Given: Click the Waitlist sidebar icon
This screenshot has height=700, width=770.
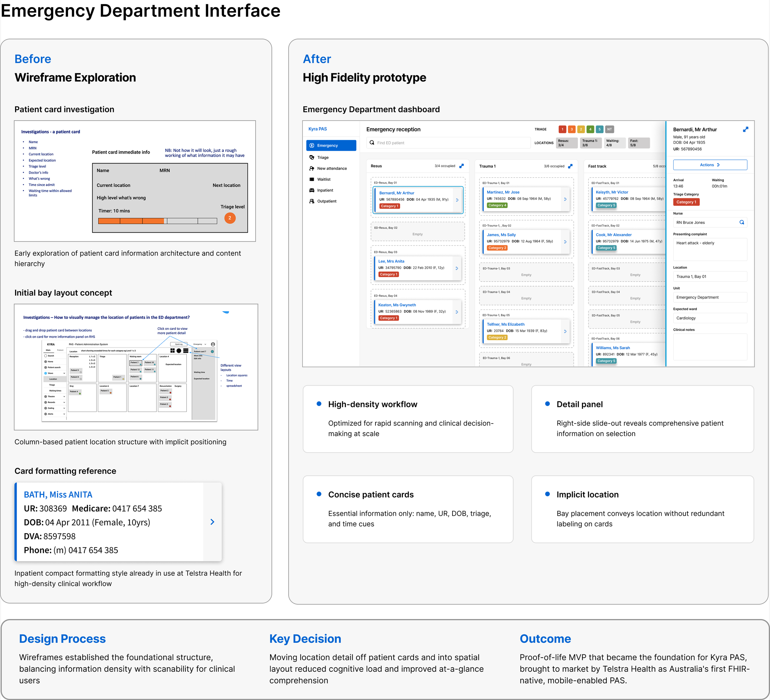Looking at the screenshot, I should [x=312, y=179].
